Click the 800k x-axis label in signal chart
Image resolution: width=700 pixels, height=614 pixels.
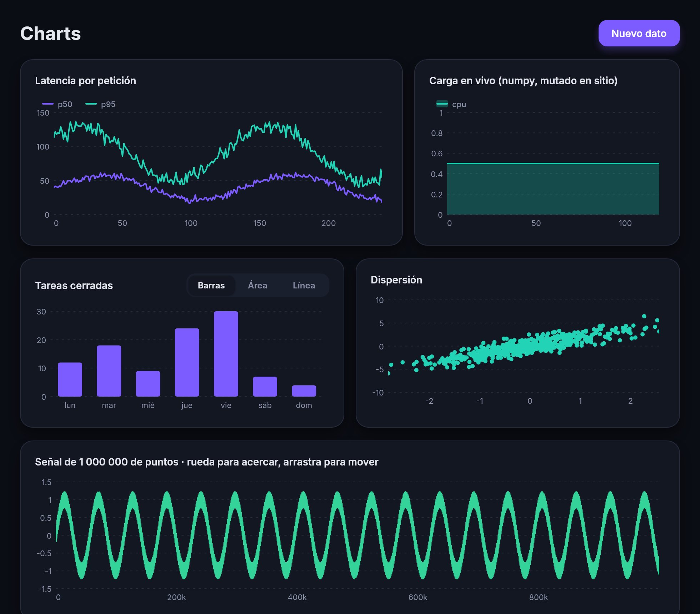539,597
